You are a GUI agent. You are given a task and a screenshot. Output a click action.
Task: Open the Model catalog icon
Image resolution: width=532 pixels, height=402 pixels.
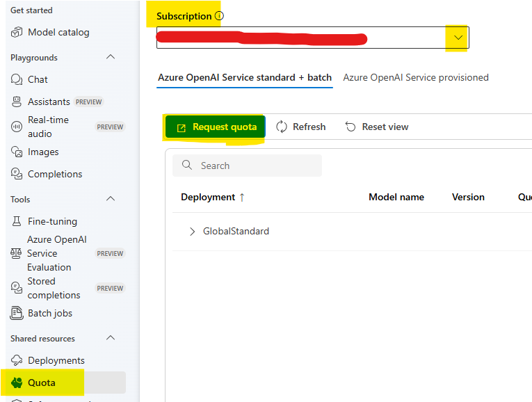click(17, 32)
